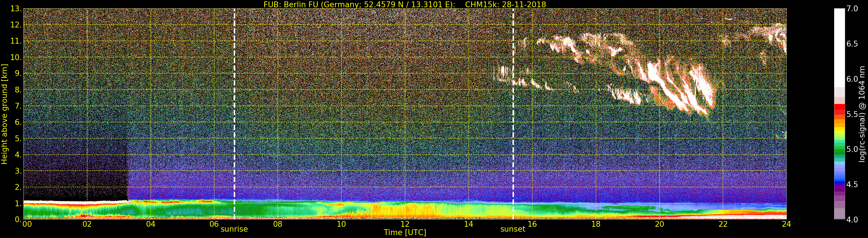The height and width of the screenshot is (238, 868).
Task: Select the '5.0' colorbar tick label
Action: 852,149
